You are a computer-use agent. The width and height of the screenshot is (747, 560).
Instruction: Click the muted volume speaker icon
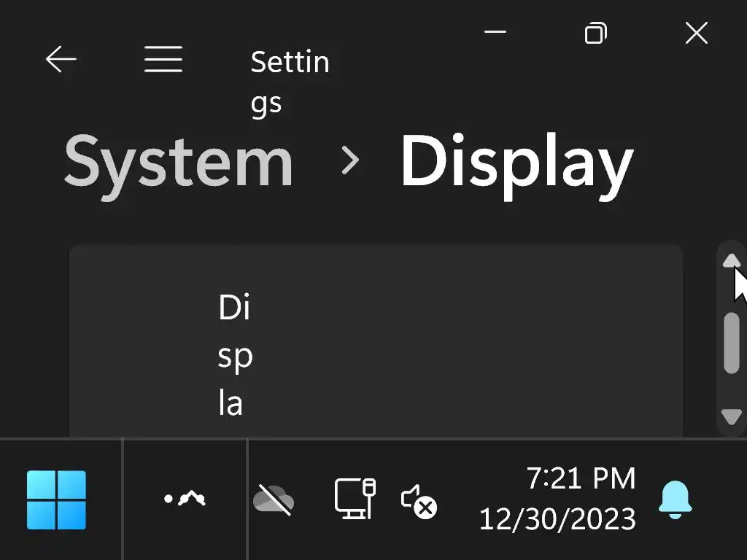(x=419, y=501)
